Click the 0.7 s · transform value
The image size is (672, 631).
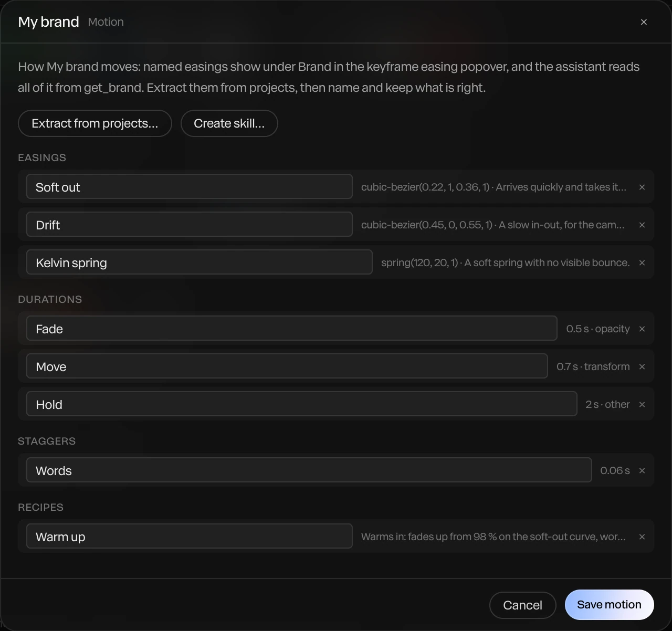(593, 366)
